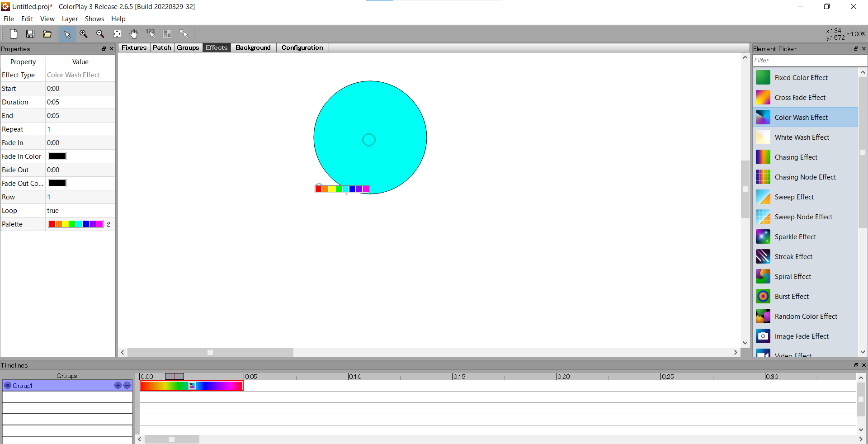Open the Palette selector in Properties

click(75, 224)
